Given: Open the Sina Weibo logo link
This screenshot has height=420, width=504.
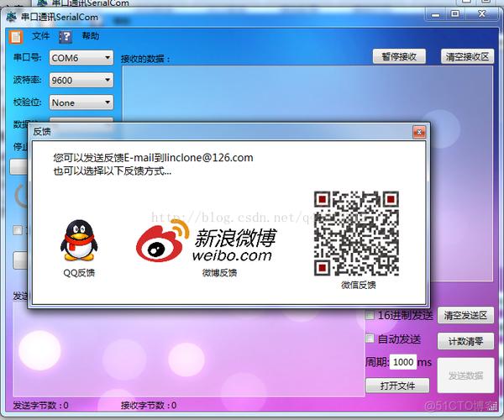Looking at the screenshot, I should coord(206,241).
